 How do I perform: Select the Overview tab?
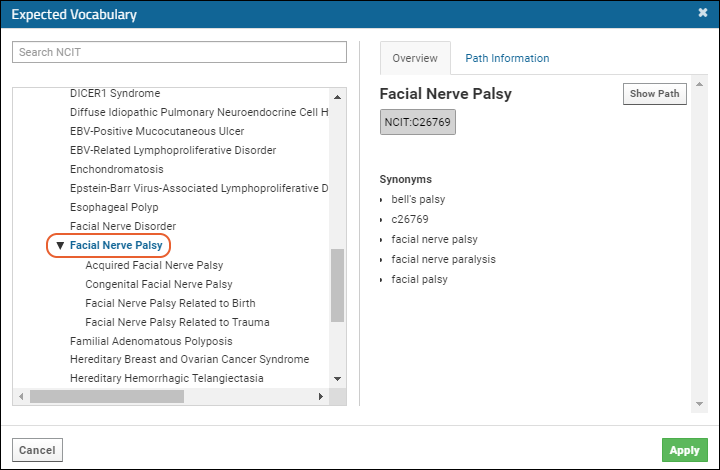pyautogui.click(x=415, y=58)
